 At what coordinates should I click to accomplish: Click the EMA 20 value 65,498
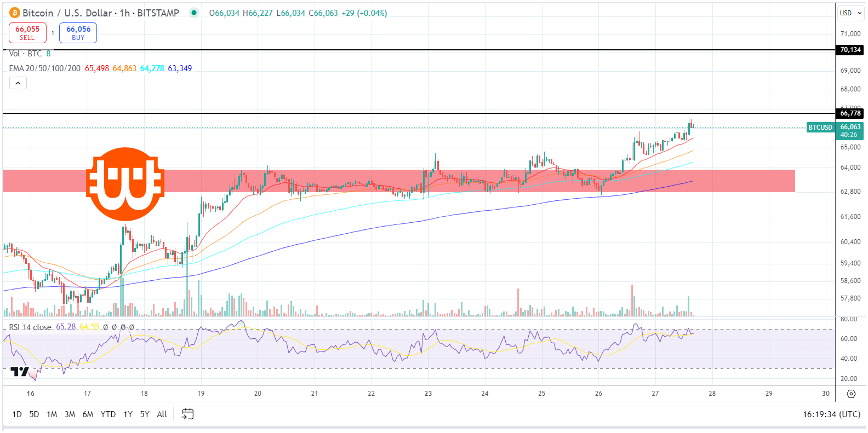(x=97, y=68)
